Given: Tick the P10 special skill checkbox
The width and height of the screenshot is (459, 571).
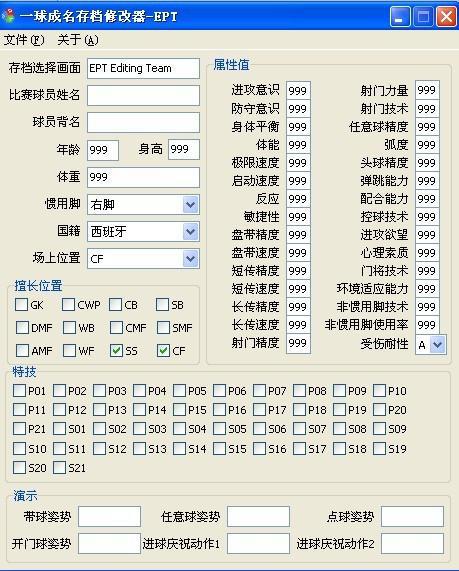Looking at the screenshot, I should point(379,390).
